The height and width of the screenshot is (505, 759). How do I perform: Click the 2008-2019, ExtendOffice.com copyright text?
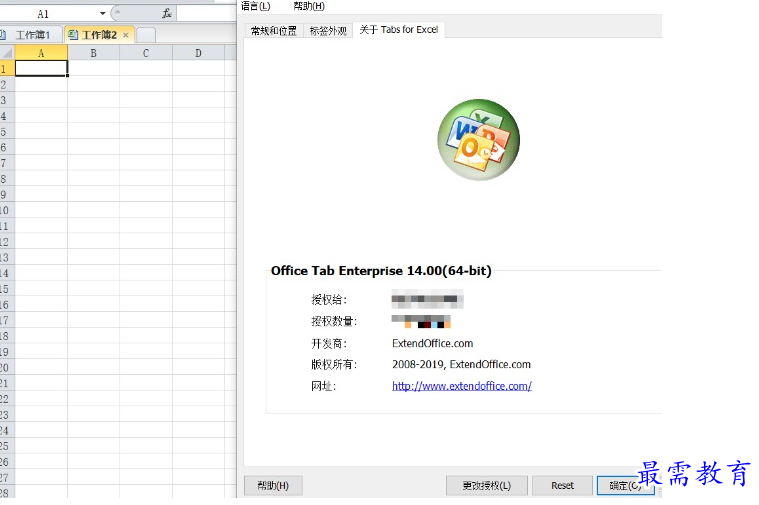pyautogui.click(x=461, y=364)
